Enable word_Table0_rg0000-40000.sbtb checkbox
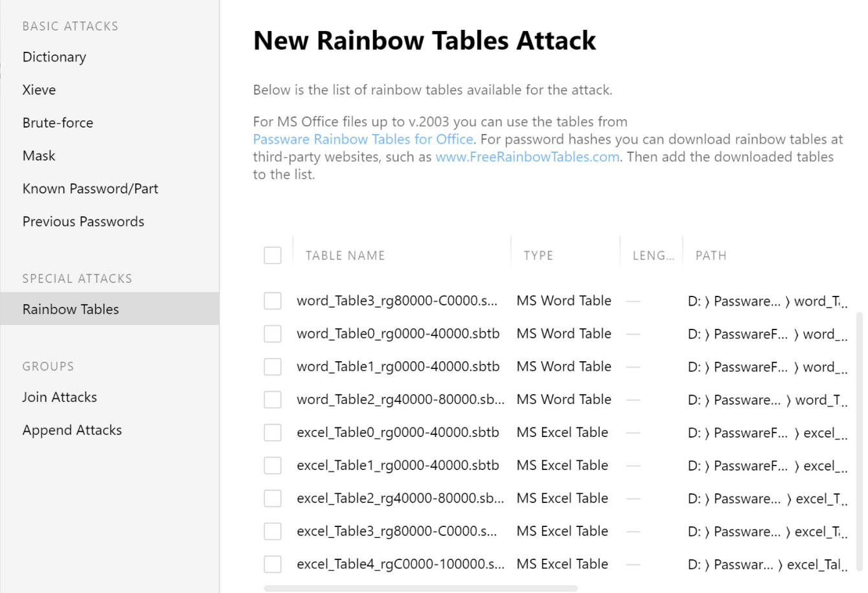 [273, 334]
